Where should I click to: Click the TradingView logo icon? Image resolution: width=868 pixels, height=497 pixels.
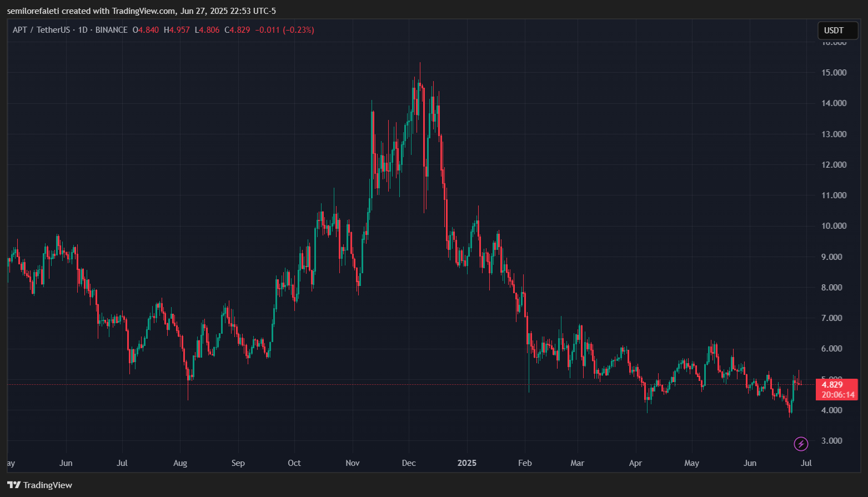click(x=14, y=485)
